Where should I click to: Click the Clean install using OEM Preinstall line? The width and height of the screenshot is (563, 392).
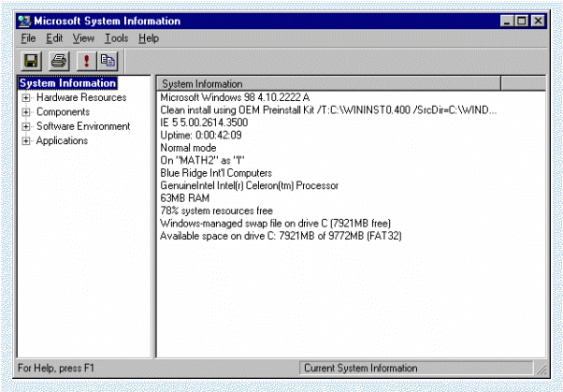[x=328, y=110]
